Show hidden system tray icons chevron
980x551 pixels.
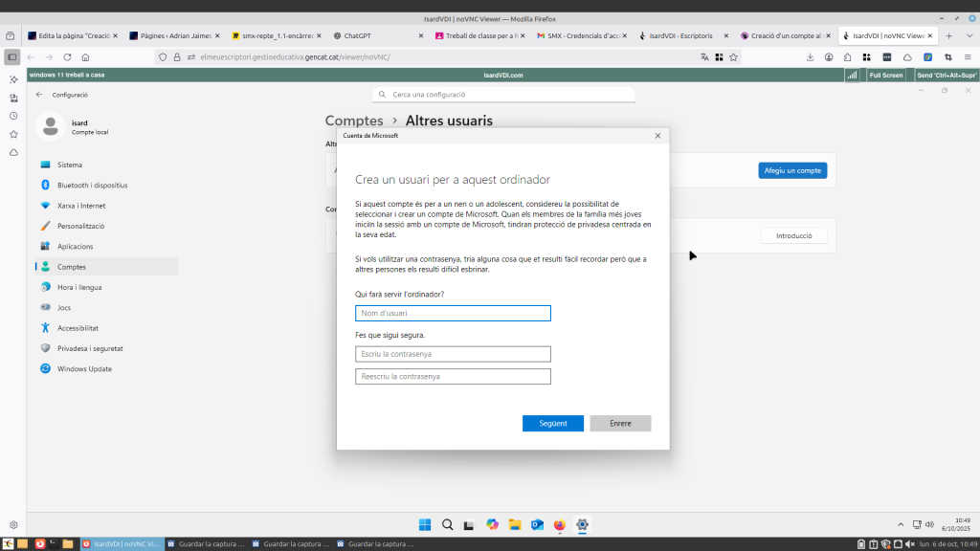[x=898, y=524]
